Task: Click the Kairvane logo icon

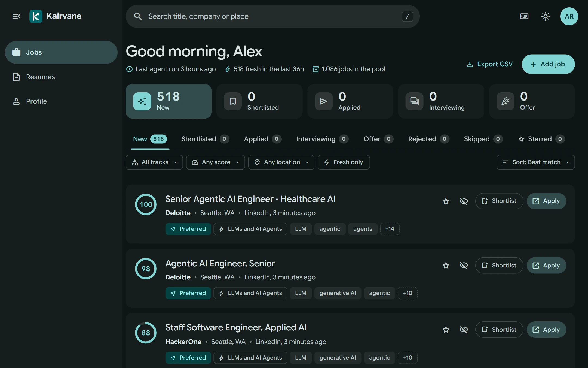Action: pos(36,16)
